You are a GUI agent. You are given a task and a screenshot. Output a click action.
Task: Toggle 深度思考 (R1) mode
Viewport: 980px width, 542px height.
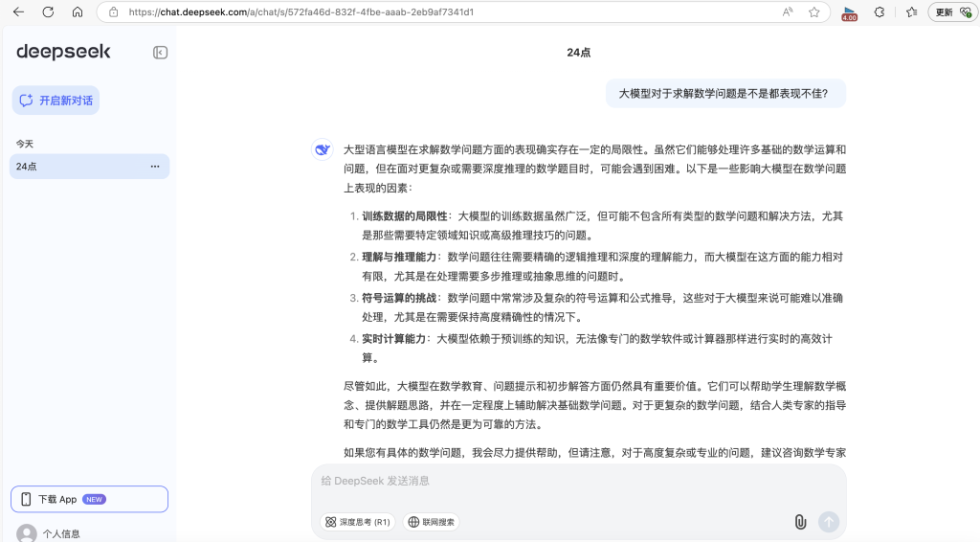[358, 522]
